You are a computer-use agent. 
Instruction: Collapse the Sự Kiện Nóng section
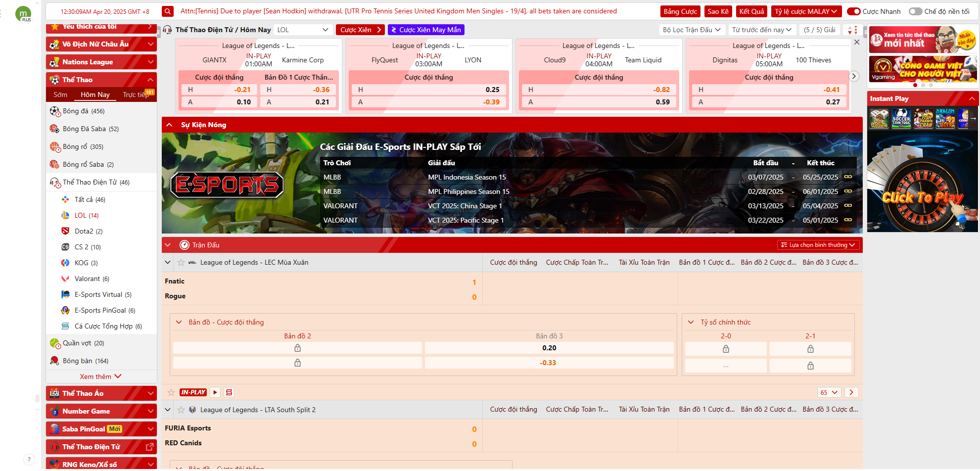(169, 125)
